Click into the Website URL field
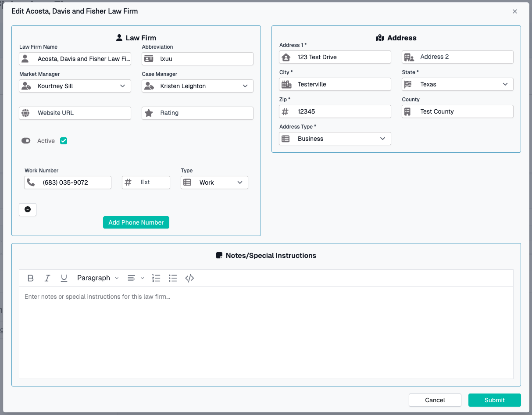The height and width of the screenshot is (415, 532). [81, 113]
